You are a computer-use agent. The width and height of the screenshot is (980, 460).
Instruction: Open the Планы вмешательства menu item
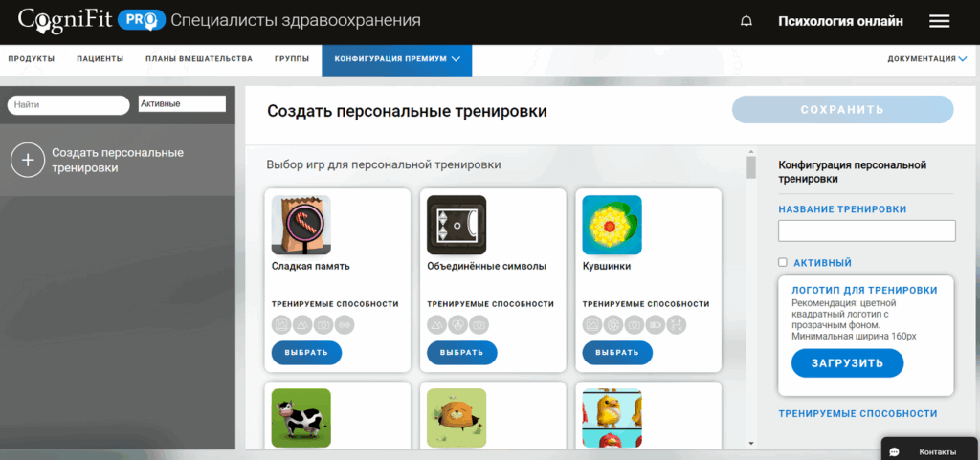tap(199, 59)
